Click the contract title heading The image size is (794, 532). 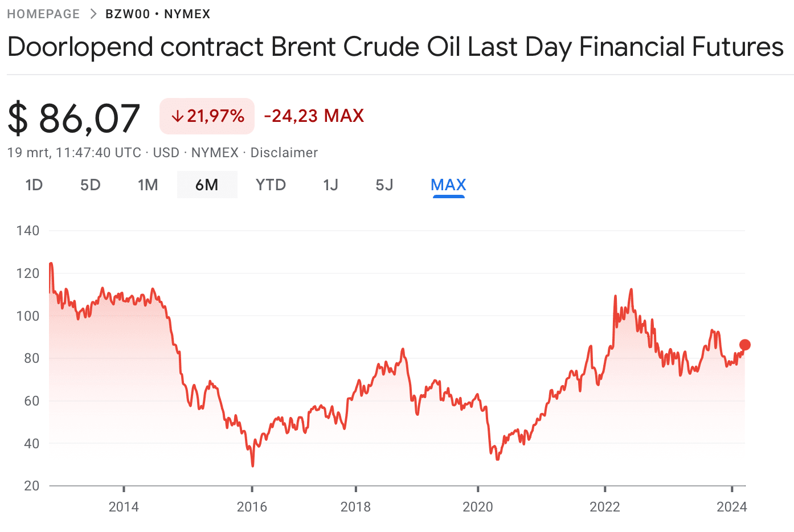click(x=395, y=47)
